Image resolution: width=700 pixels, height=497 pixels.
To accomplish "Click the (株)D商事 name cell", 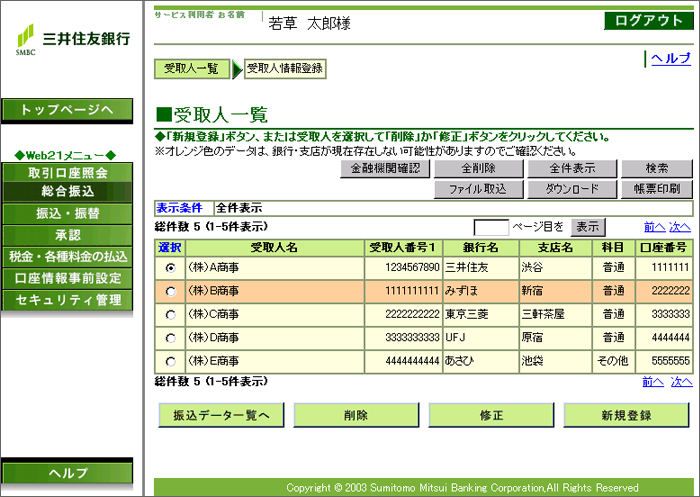I will tap(275, 338).
